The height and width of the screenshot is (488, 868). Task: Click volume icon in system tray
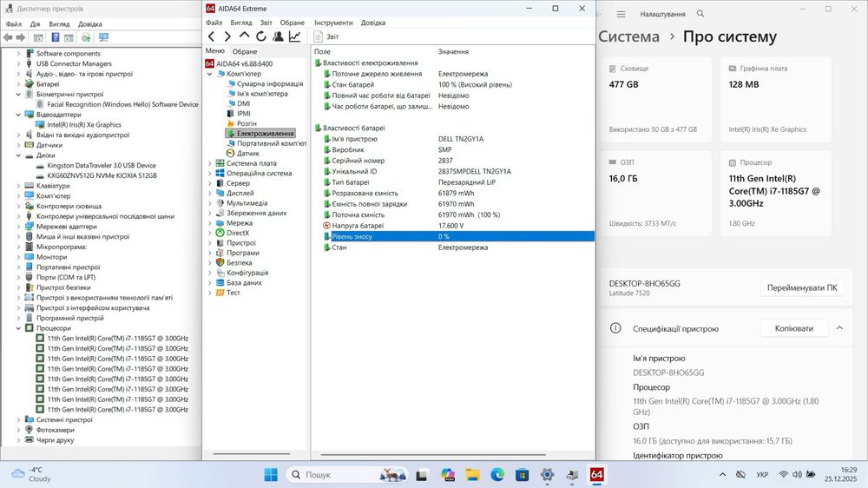click(797, 475)
